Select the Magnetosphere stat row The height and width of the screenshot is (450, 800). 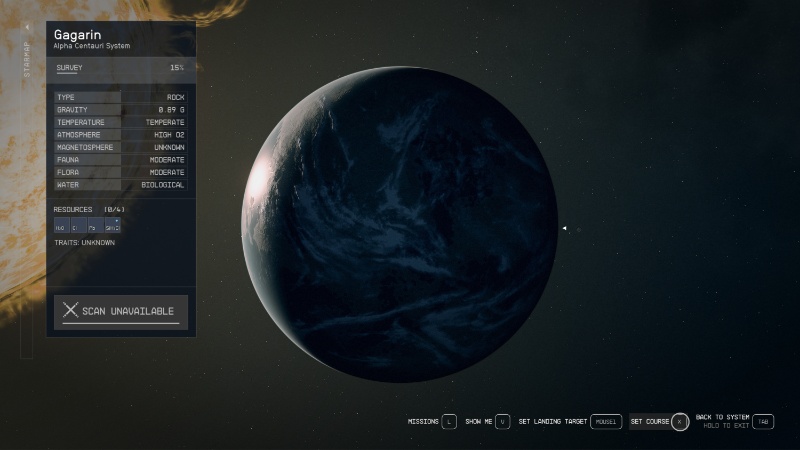120,147
